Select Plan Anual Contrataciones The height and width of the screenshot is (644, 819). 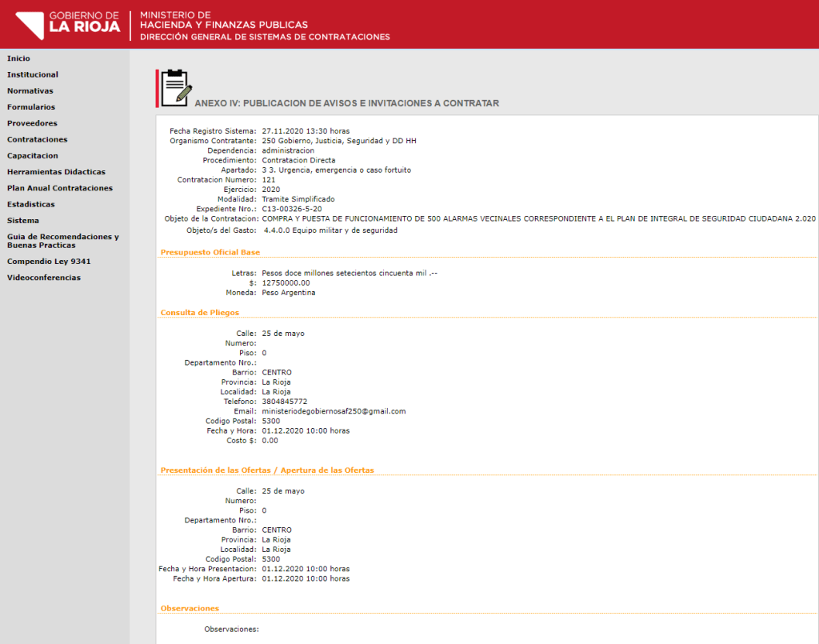point(59,188)
